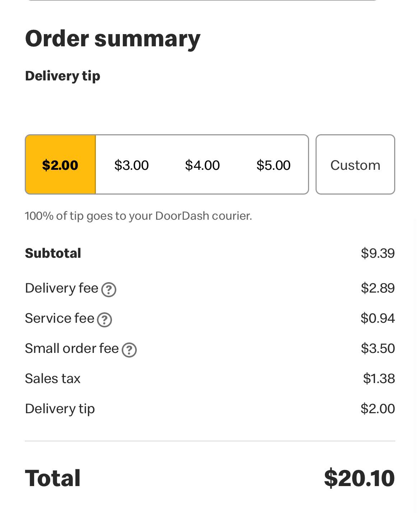
Task: Set the delivery tip to $5.00
Action: pyautogui.click(x=273, y=165)
